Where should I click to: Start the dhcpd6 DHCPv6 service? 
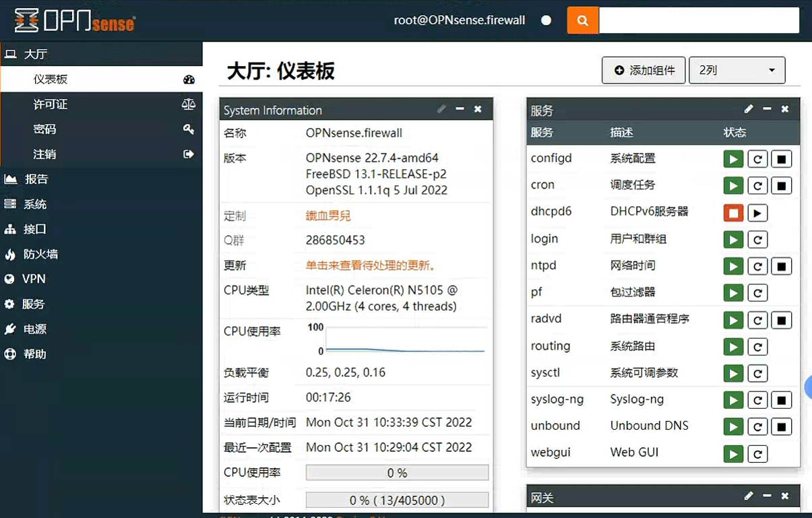[757, 213]
